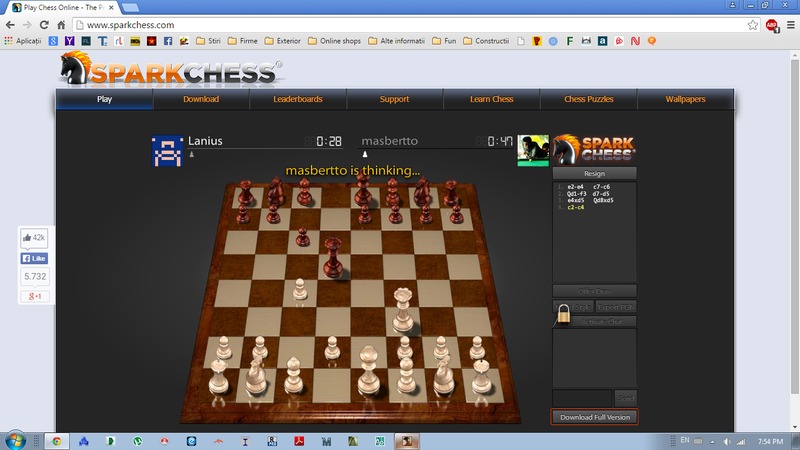Click the 42k thumbs-up counter
This screenshot has height=450, width=800.
tap(34, 237)
